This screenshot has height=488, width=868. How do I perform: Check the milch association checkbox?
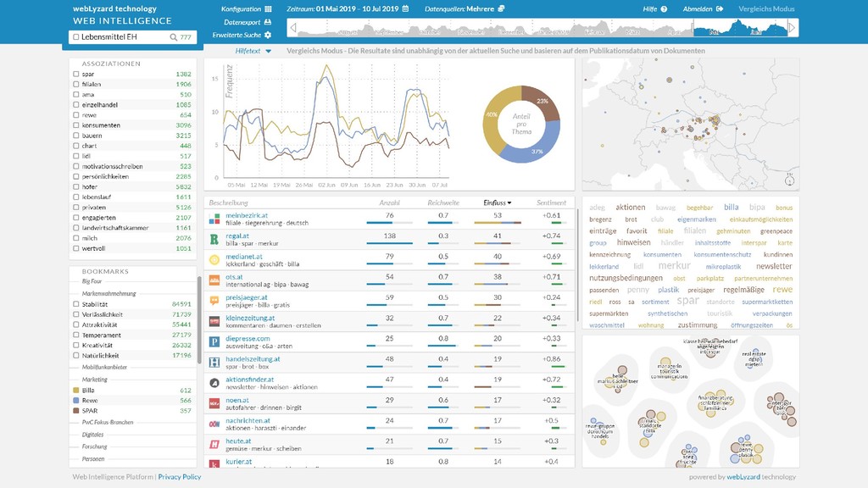pos(75,238)
